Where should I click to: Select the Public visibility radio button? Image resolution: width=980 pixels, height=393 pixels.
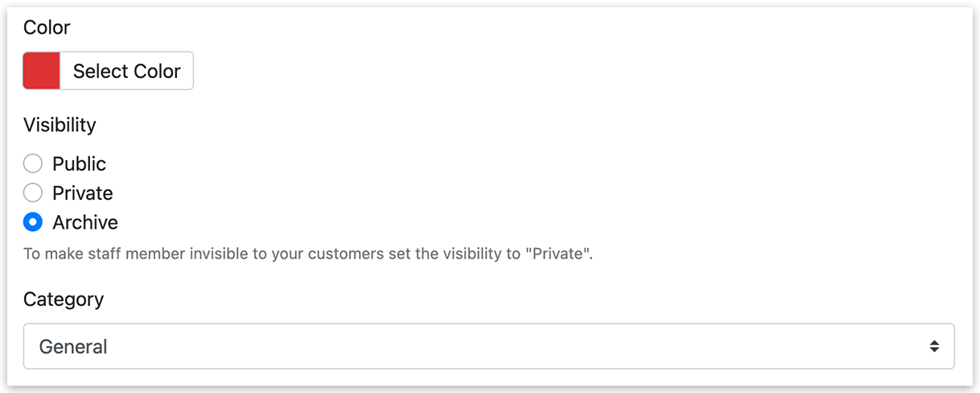[33, 163]
